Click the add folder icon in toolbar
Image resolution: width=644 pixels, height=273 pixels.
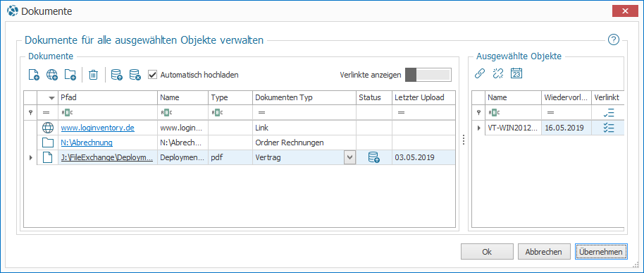point(70,75)
